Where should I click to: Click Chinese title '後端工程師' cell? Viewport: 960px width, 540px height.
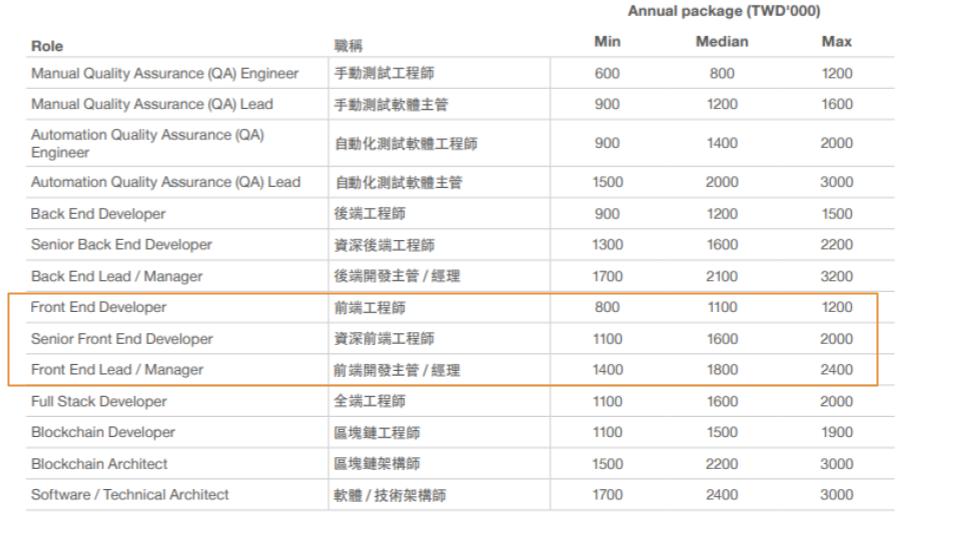coord(370,214)
